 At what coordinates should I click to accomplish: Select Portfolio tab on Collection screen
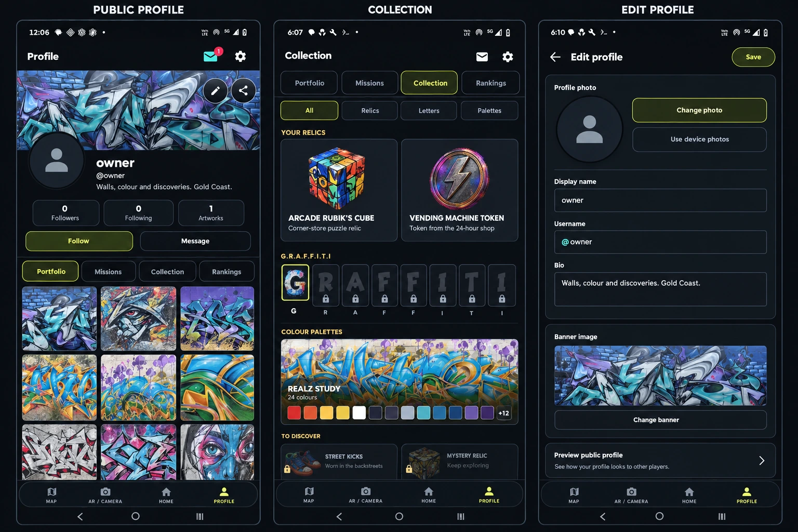pos(309,83)
